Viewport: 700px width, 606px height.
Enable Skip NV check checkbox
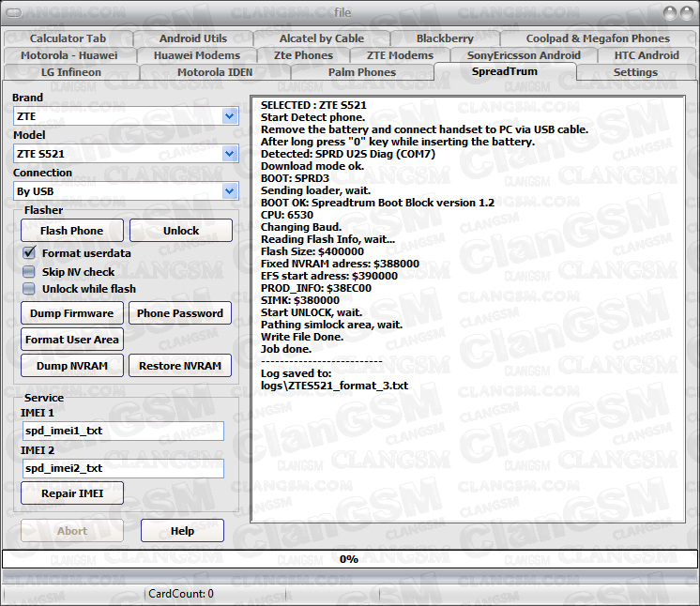(x=29, y=272)
